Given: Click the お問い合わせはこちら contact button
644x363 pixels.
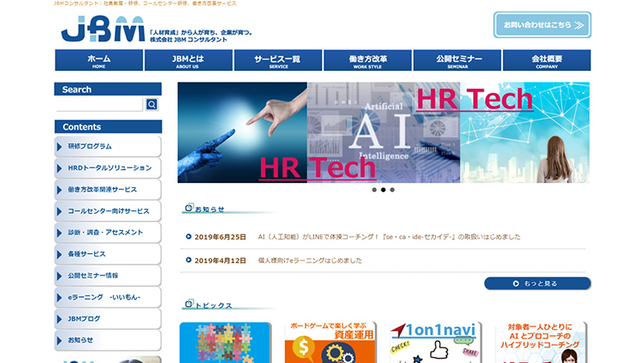Looking at the screenshot, I should [542, 26].
